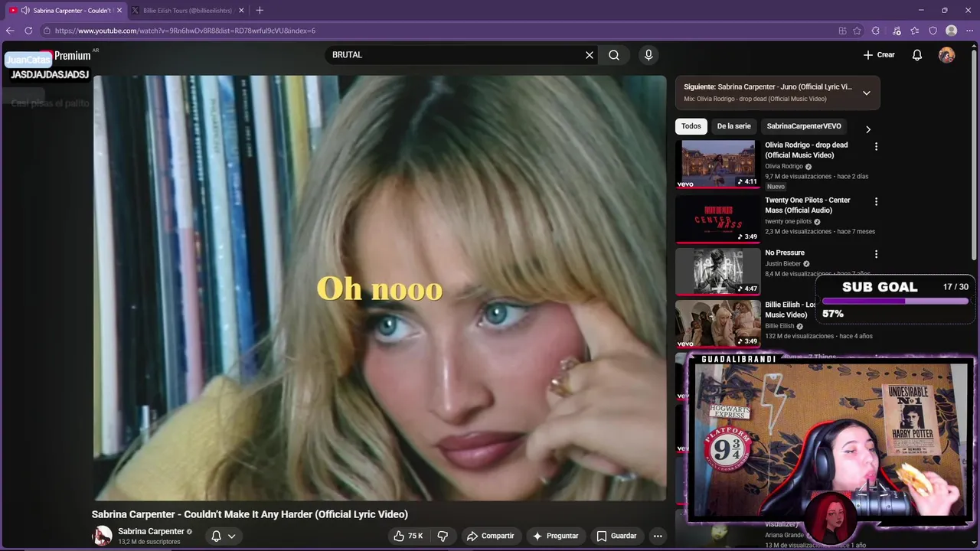Reload the YouTube page

point(28,31)
